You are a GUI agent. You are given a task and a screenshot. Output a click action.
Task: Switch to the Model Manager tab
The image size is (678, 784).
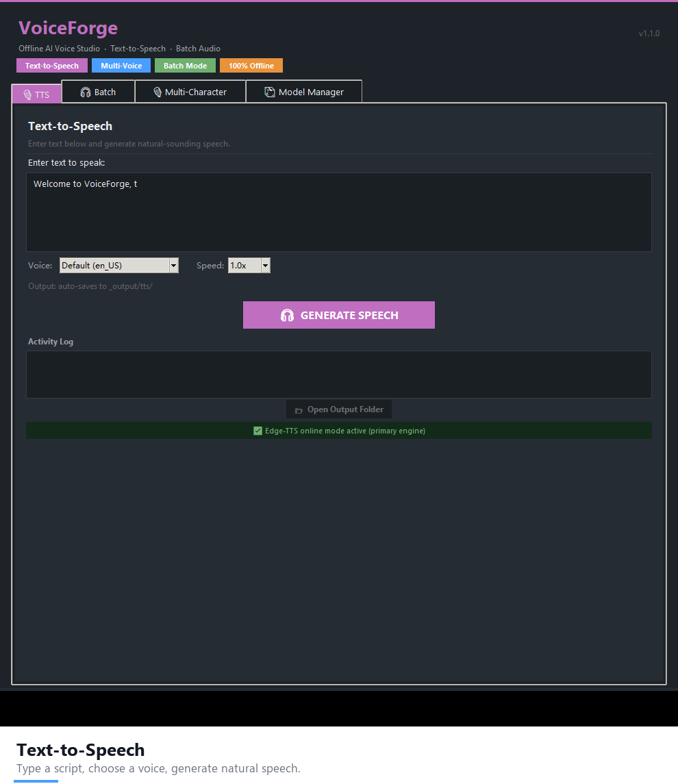304,92
